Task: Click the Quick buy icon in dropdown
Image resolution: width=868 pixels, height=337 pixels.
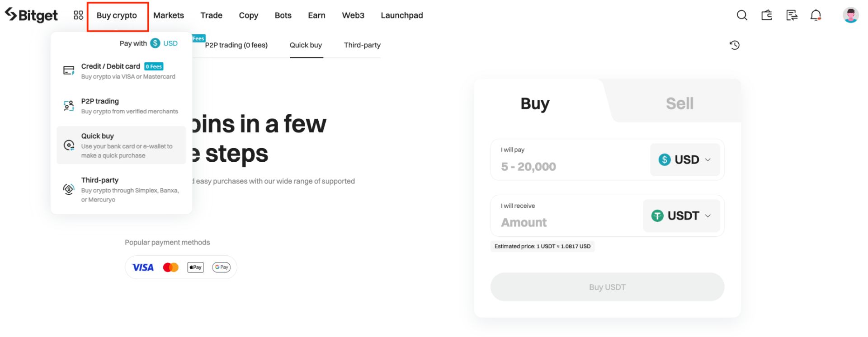Action: pyautogui.click(x=69, y=145)
